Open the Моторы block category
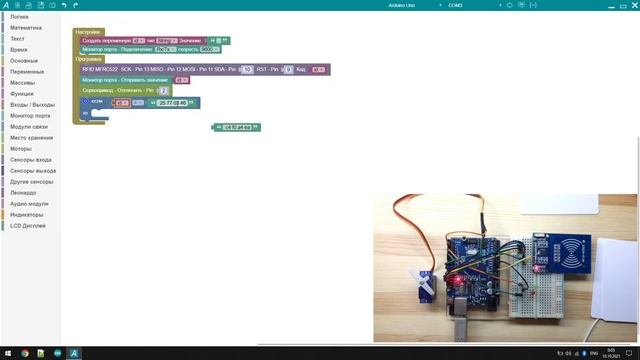The width and height of the screenshot is (640, 360). click(21, 149)
